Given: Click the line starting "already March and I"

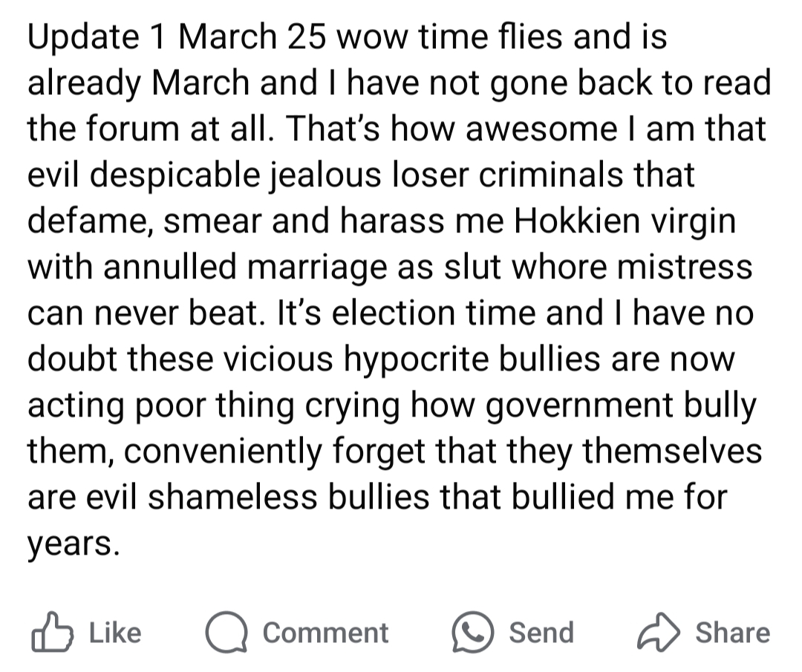Looking at the screenshot, I should tap(399, 83).
